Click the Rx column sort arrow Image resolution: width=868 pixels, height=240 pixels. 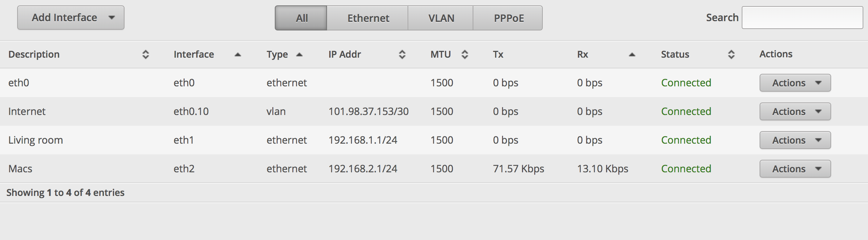pos(632,54)
